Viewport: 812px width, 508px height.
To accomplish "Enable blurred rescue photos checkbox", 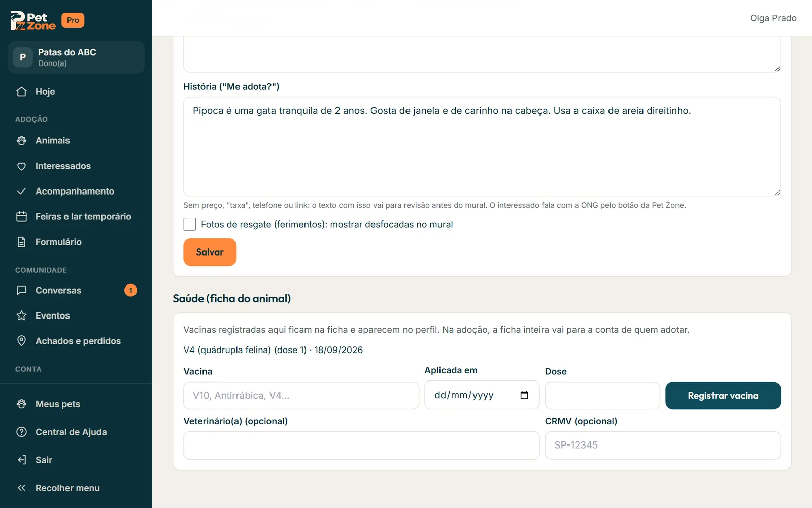I will [x=190, y=224].
